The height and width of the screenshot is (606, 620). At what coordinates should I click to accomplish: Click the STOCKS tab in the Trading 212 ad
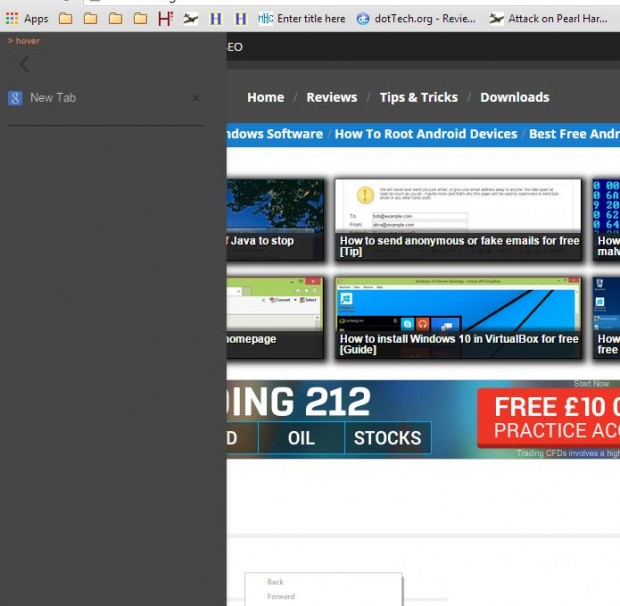coord(387,438)
